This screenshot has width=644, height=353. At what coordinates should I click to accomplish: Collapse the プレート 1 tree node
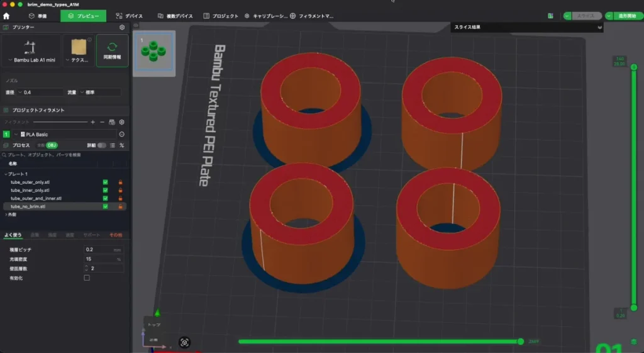point(5,174)
